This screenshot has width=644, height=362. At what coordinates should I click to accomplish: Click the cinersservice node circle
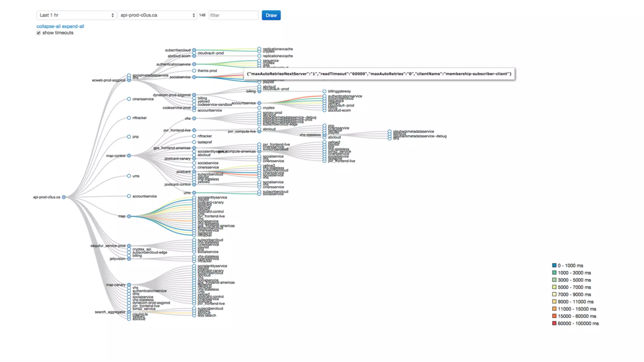coord(129,99)
